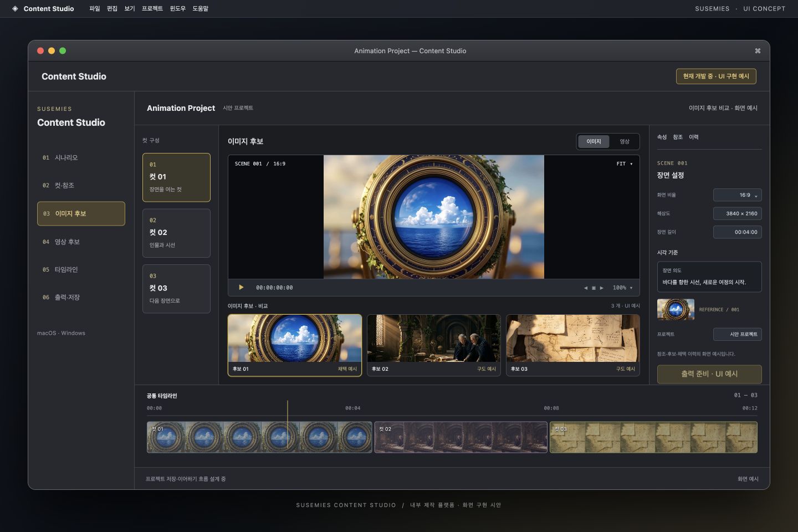The height and width of the screenshot is (532, 798).
Task: Switch to the 속성 tab
Action: [662, 137]
